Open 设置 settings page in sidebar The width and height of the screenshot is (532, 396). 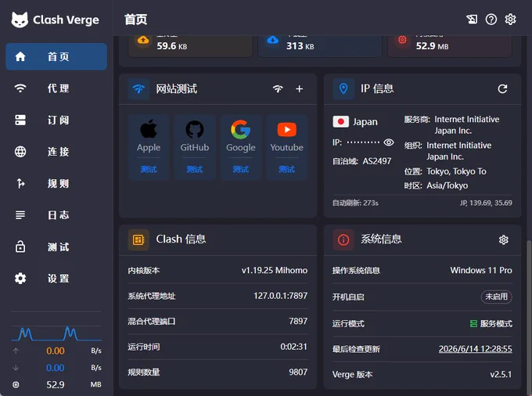coord(56,279)
